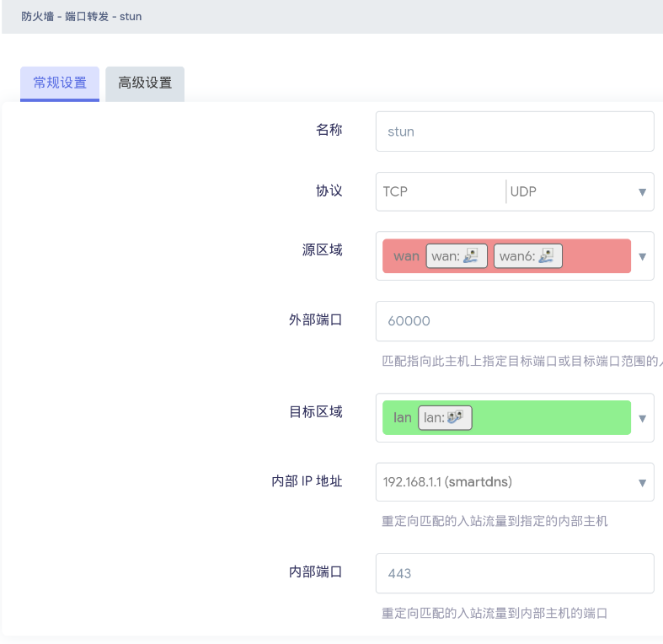This screenshot has width=663, height=644.
Task: Expand the 目标区域 dropdown arrow
Action: pyautogui.click(x=642, y=418)
